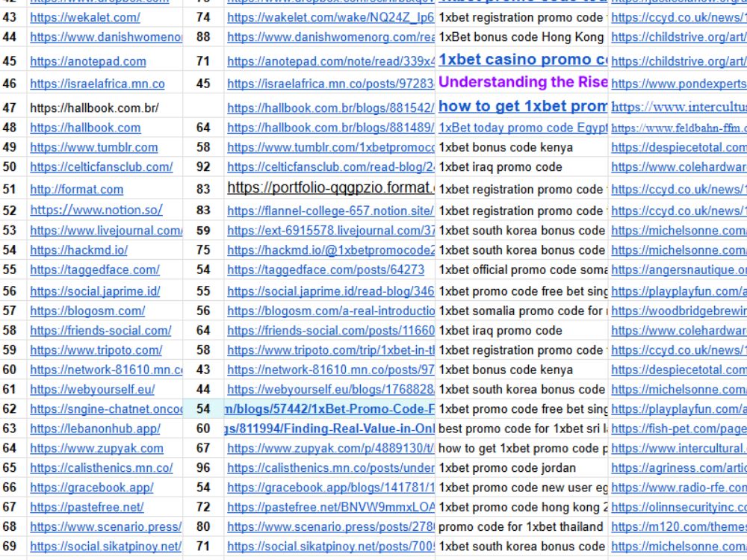Viewport: 747px width, 560px height.
Task: Select the 'best promo code for 1xbet sri l' cell
Action: click(523, 429)
